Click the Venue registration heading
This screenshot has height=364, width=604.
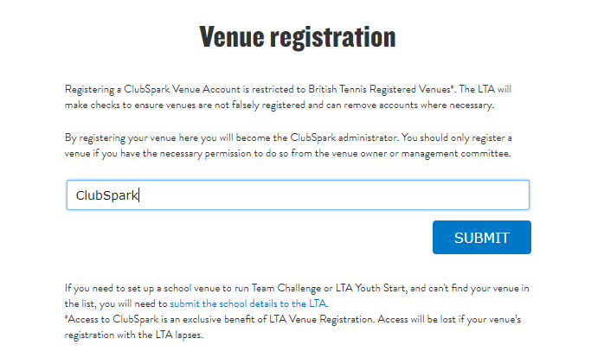tap(298, 37)
